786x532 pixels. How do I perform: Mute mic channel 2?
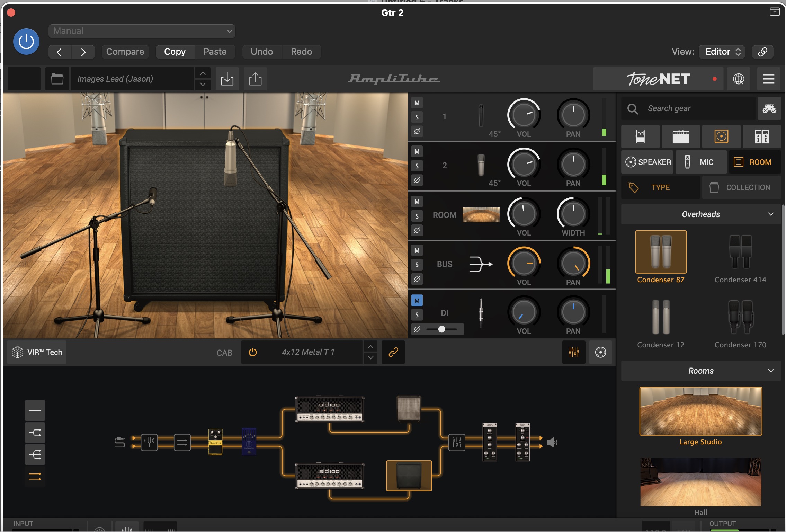click(417, 151)
